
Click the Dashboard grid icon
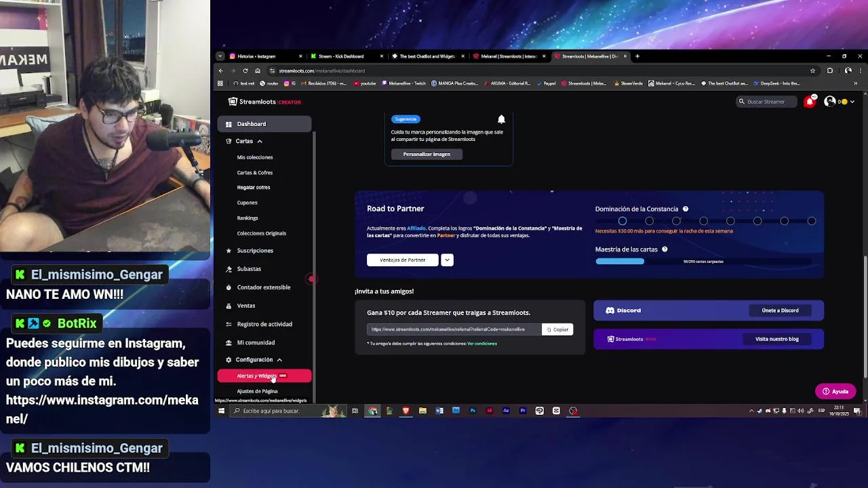pos(229,124)
